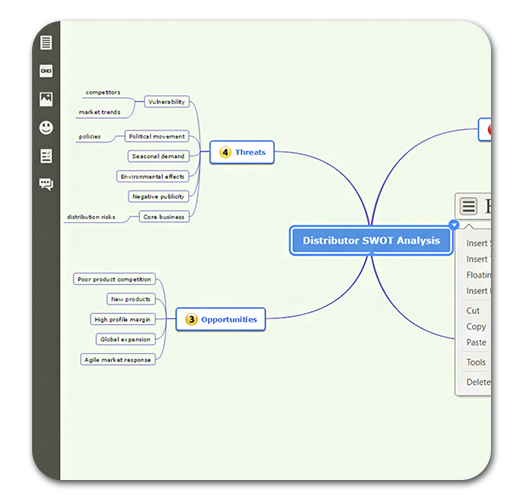Open the comments speech bubble icon
The image size is (522, 500).
point(46,184)
